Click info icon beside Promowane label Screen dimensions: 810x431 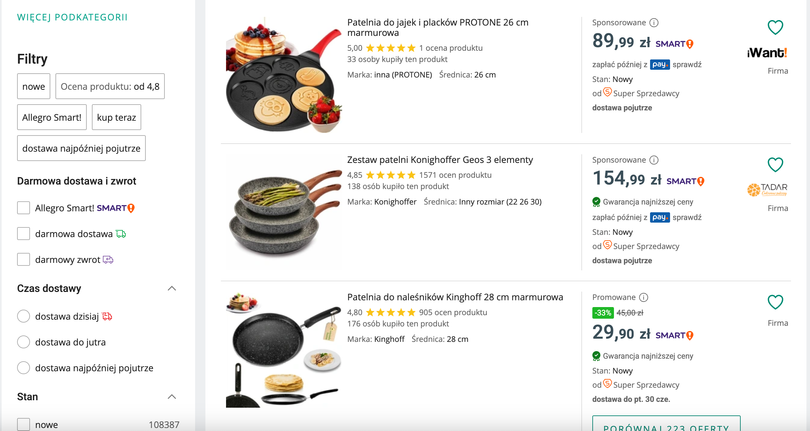[644, 297]
